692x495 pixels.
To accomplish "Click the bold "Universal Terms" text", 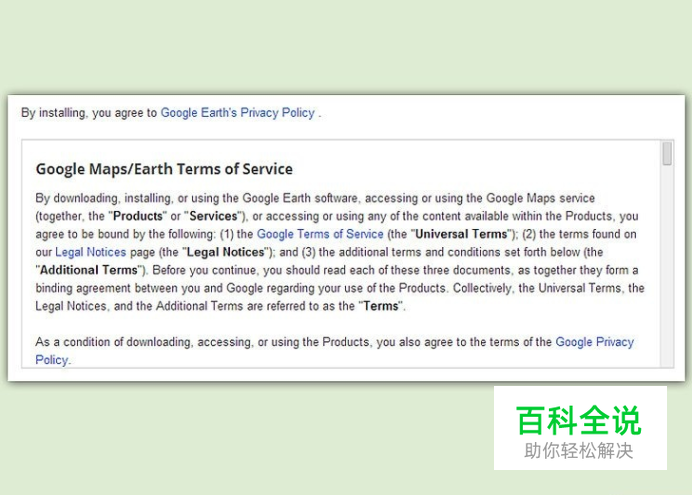I will pos(461,234).
